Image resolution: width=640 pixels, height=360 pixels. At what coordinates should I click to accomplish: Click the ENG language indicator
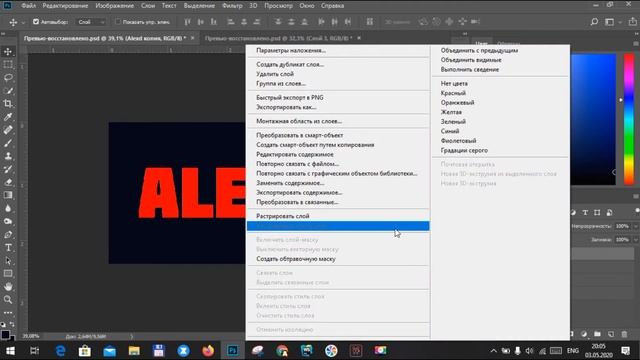573,351
